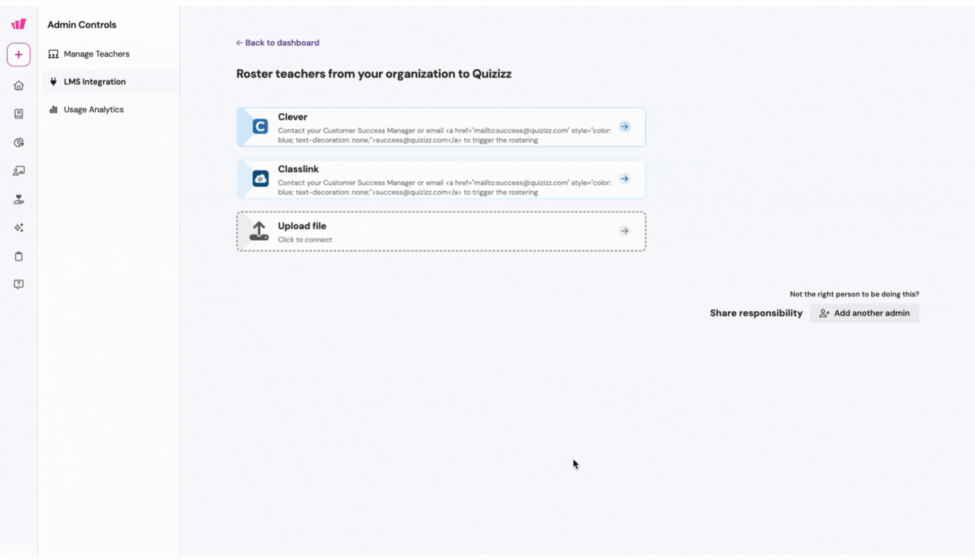Click the arrow on the Upload file card
This screenshot has width=975, height=560.
625,231
